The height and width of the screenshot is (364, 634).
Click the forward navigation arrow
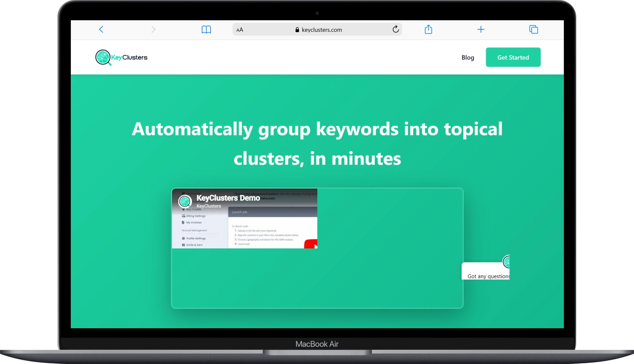(153, 29)
